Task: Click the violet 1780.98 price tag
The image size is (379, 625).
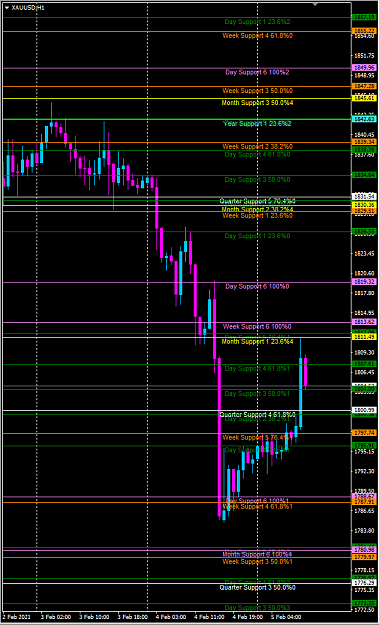Action: [x=363, y=550]
